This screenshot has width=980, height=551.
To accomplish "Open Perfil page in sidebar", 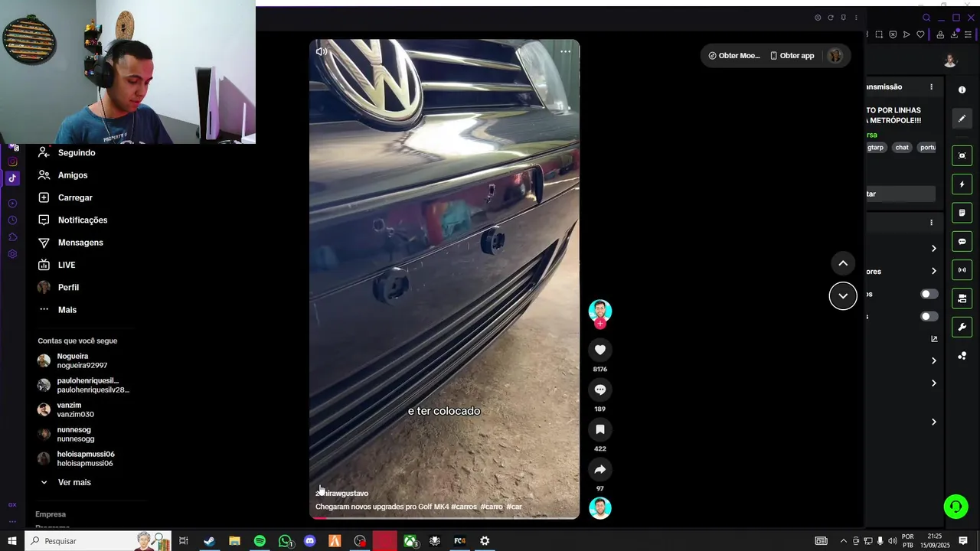I will [x=58, y=288].
